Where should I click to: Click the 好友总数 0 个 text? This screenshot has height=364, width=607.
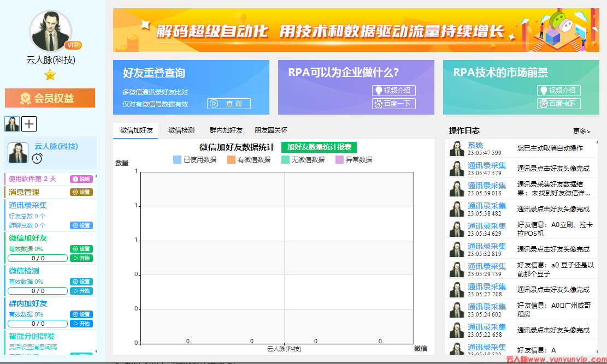click(27, 216)
